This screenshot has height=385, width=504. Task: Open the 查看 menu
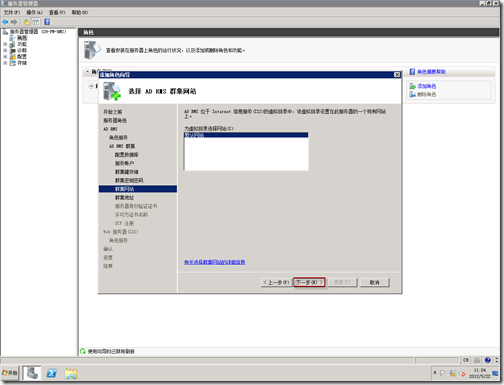[57, 12]
